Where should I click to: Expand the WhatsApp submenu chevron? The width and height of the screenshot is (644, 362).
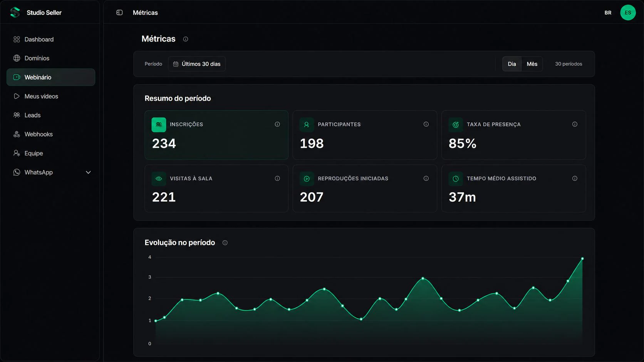(88, 172)
